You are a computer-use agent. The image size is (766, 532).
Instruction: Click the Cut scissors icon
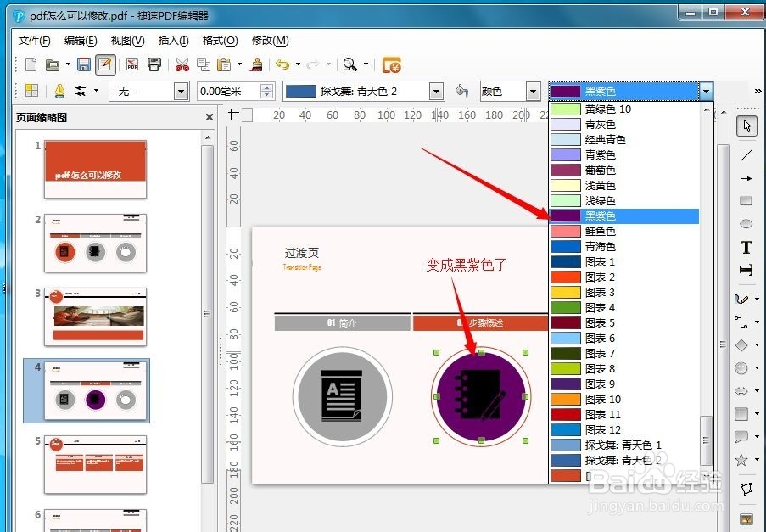[182, 64]
